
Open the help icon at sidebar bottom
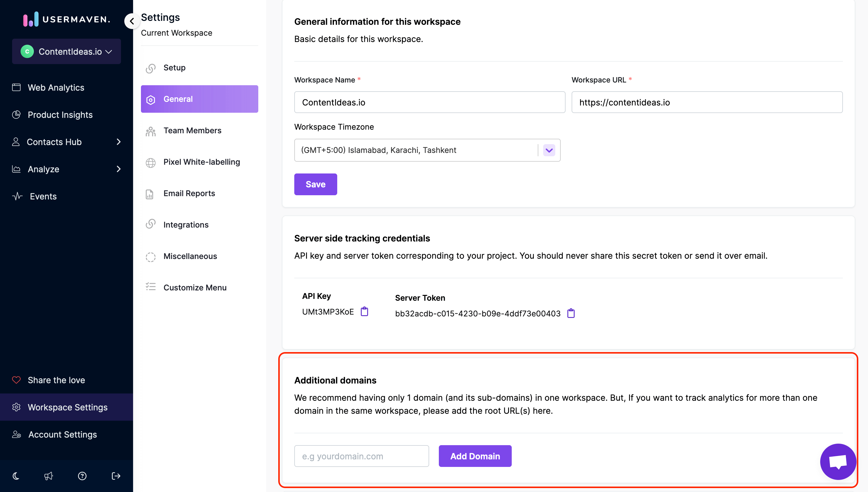82,476
